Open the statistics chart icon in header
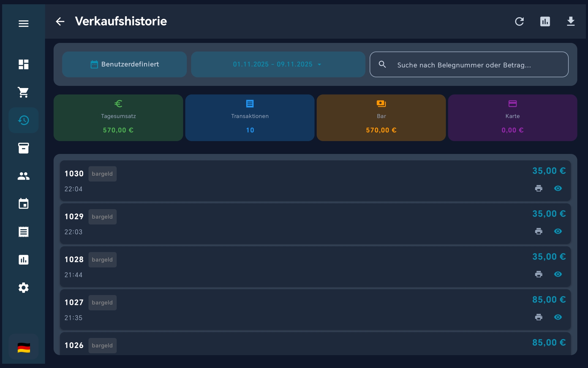Viewport: 588px width, 368px height. point(545,21)
